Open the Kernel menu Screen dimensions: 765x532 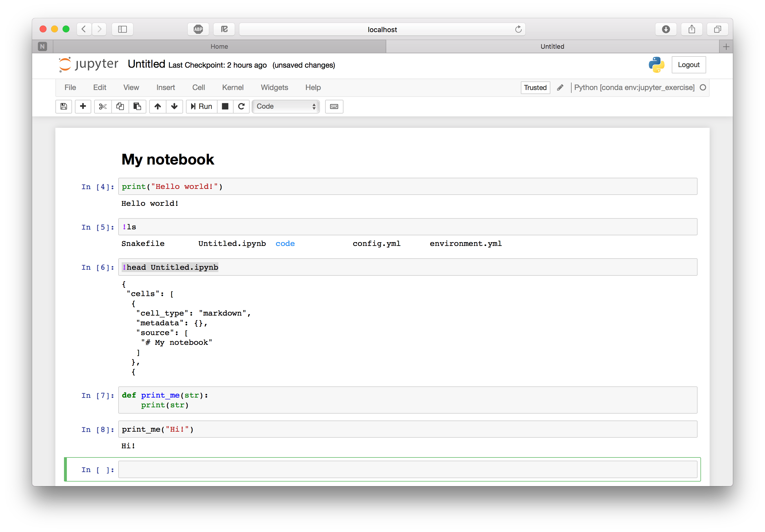tap(232, 87)
